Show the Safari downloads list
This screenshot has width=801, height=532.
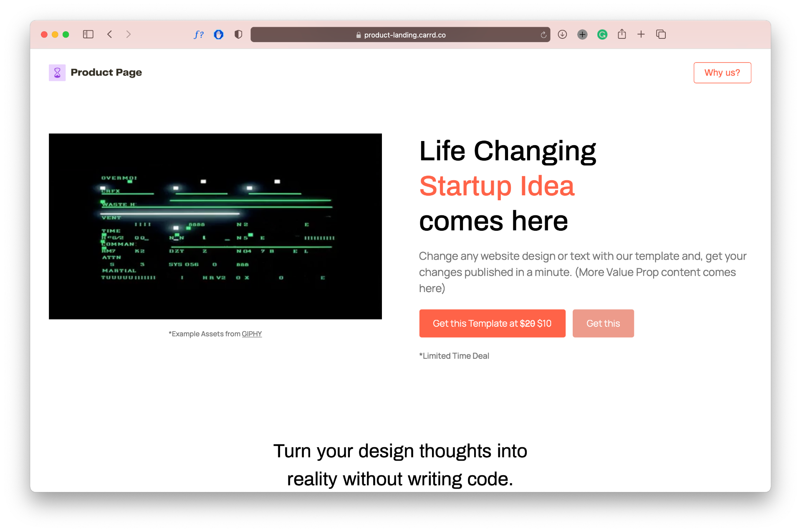(x=562, y=35)
